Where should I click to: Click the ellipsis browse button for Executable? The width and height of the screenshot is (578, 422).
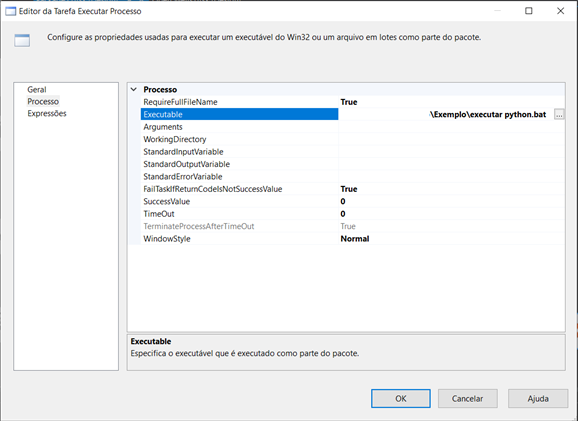[x=559, y=115]
